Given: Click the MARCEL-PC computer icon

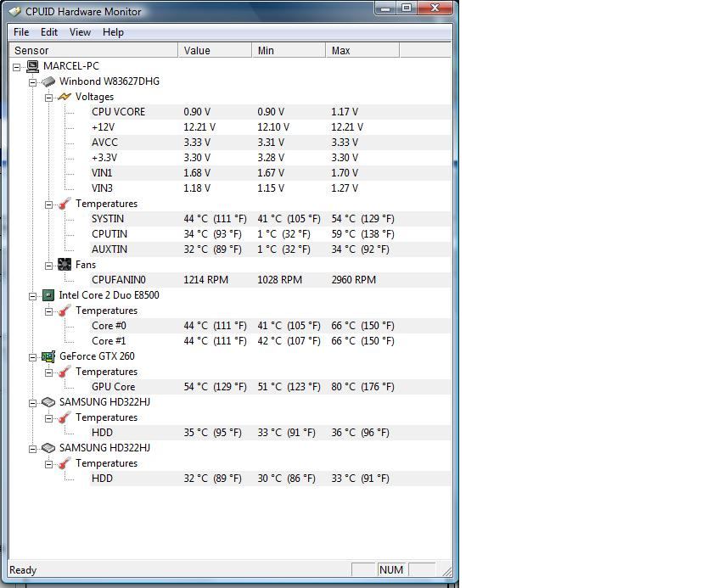Looking at the screenshot, I should 33,66.
